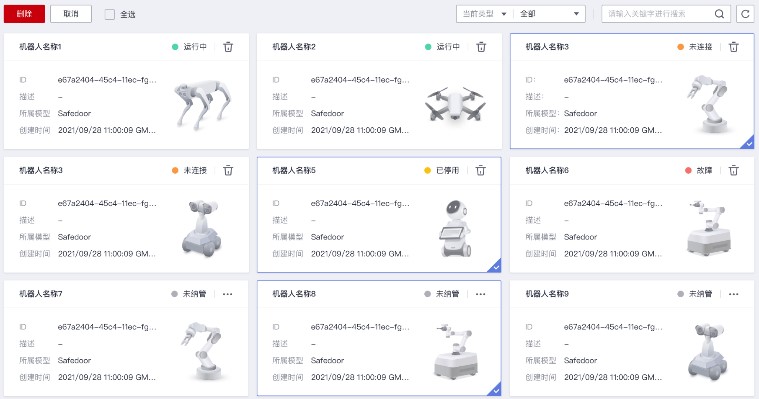
Task: Deselect 机器人名称8 via its corner checkmark
Action: tap(495, 390)
